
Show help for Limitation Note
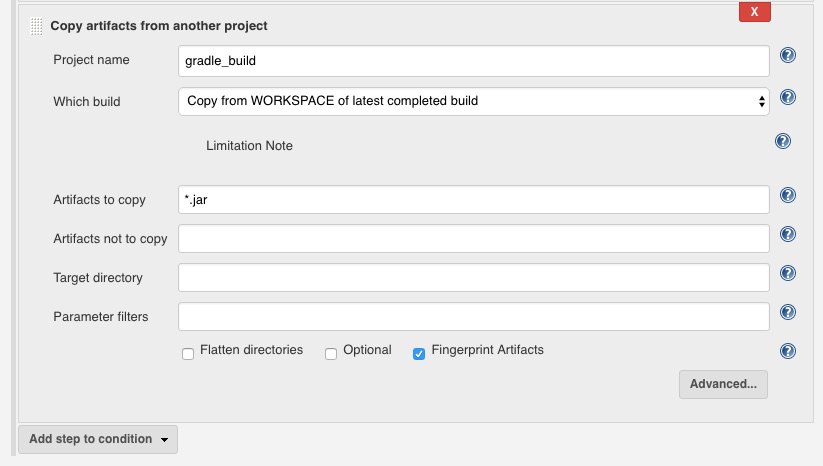783,141
